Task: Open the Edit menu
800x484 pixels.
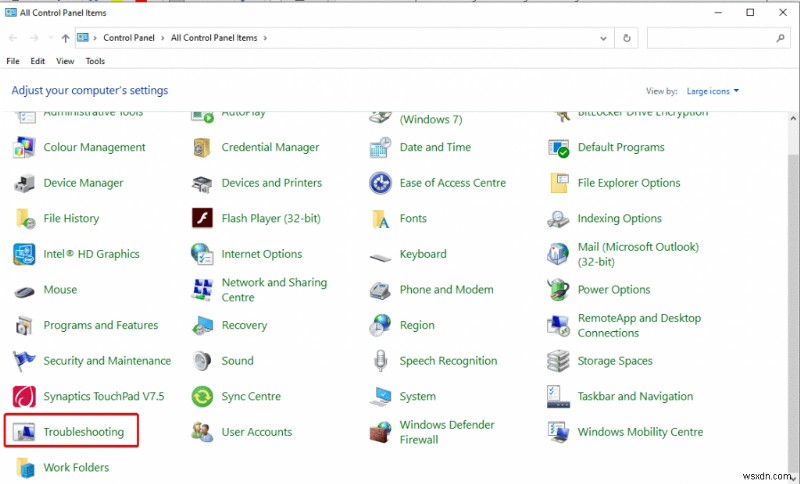Action: click(x=37, y=61)
